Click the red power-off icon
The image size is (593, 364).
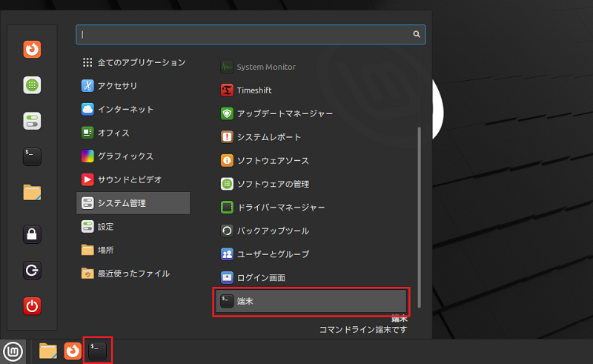pos(32,305)
